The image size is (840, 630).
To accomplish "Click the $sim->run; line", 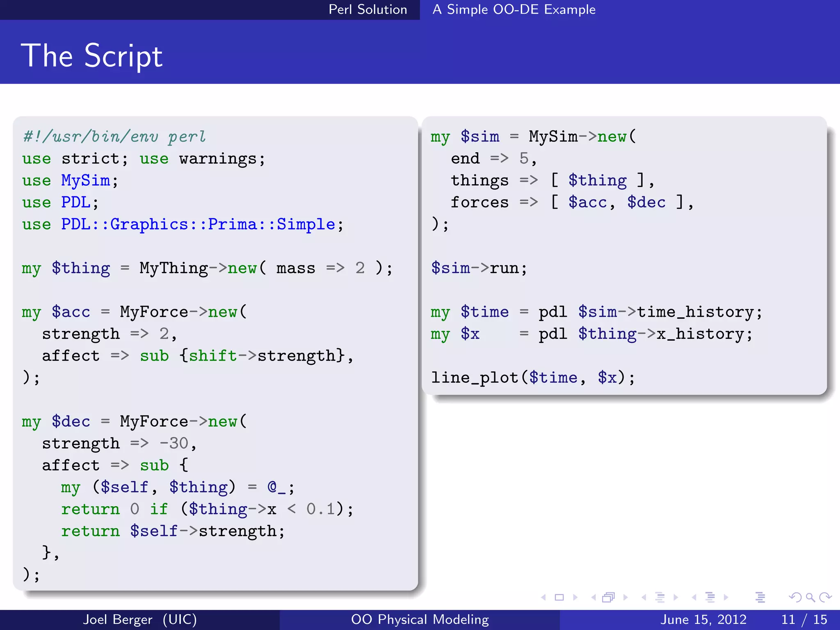I will pyautogui.click(x=479, y=268).
